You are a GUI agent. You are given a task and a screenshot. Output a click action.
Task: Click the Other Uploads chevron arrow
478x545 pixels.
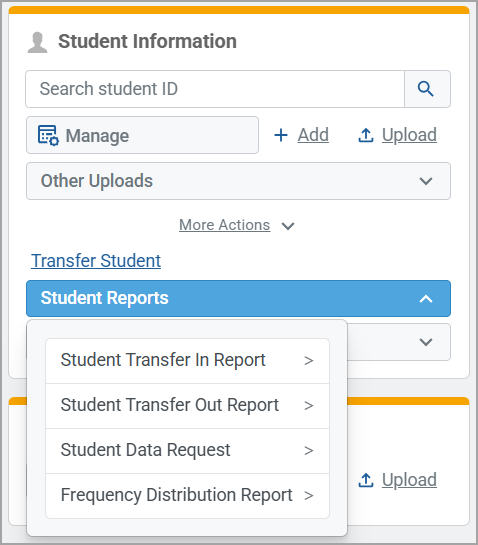click(x=426, y=181)
